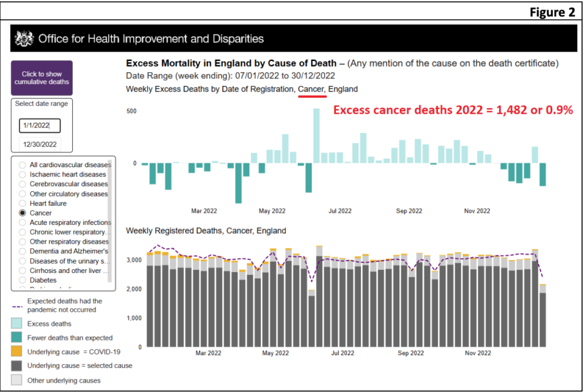Click the dark grey selected cause swatch
This screenshot has height=392, width=583.
pyautogui.click(x=18, y=366)
